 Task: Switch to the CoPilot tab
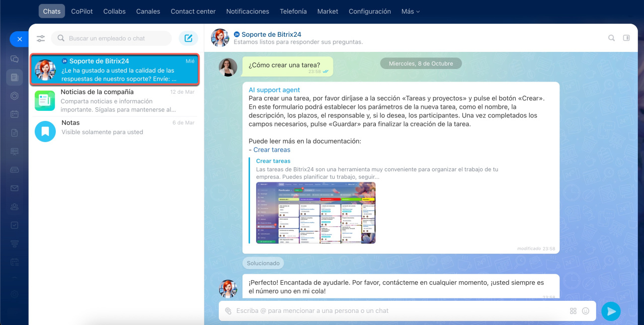[x=82, y=11]
